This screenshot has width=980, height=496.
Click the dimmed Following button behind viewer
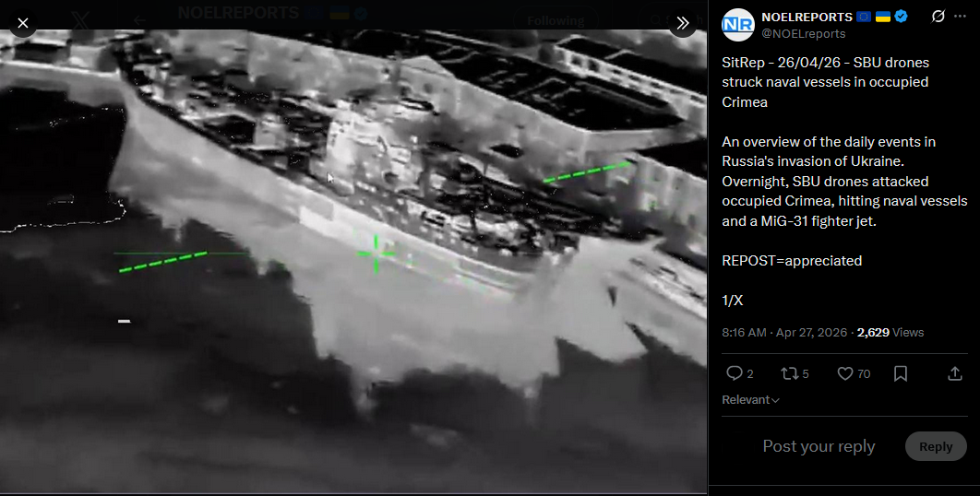pyautogui.click(x=555, y=20)
